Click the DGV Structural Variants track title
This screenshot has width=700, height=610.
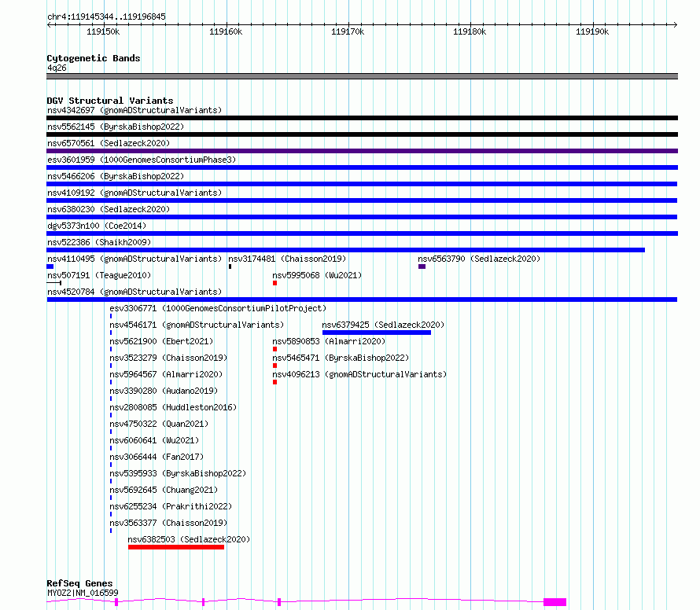[110, 101]
